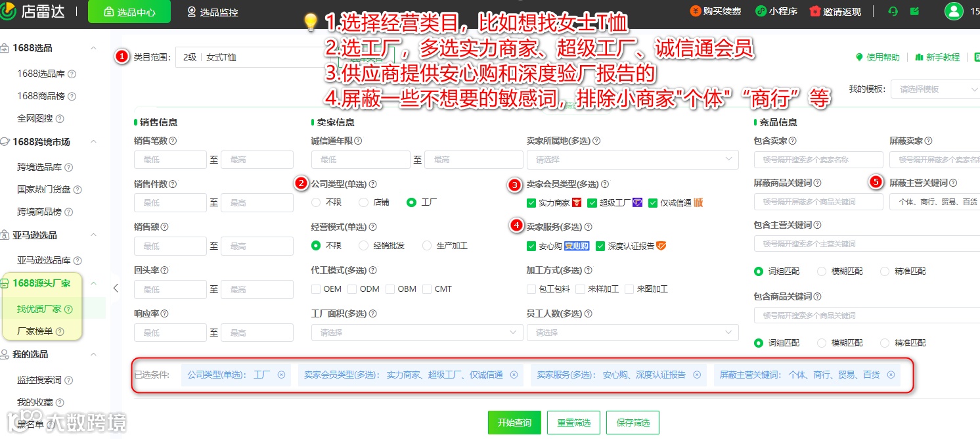Click the 小程序 mini program icon
Viewport: 980px width, 439px height.
[x=760, y=11]
